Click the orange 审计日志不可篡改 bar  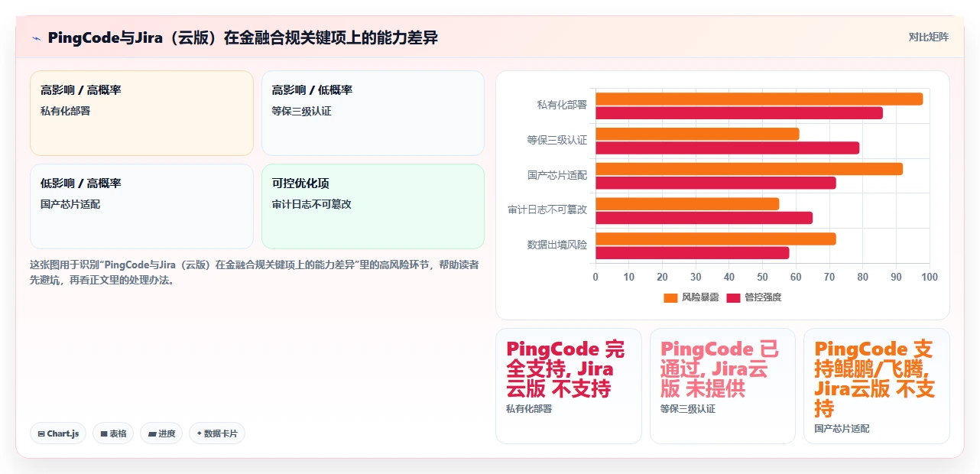pyautogui.click(x=687, y=204)
